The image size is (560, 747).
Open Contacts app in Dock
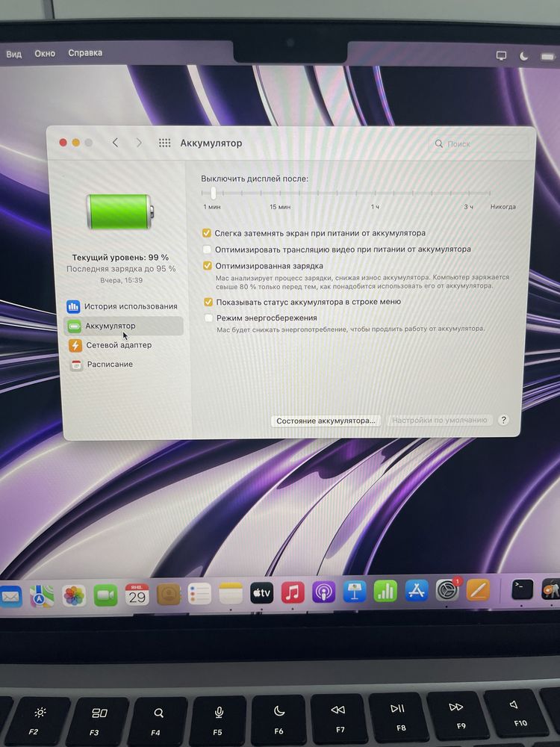169,594
